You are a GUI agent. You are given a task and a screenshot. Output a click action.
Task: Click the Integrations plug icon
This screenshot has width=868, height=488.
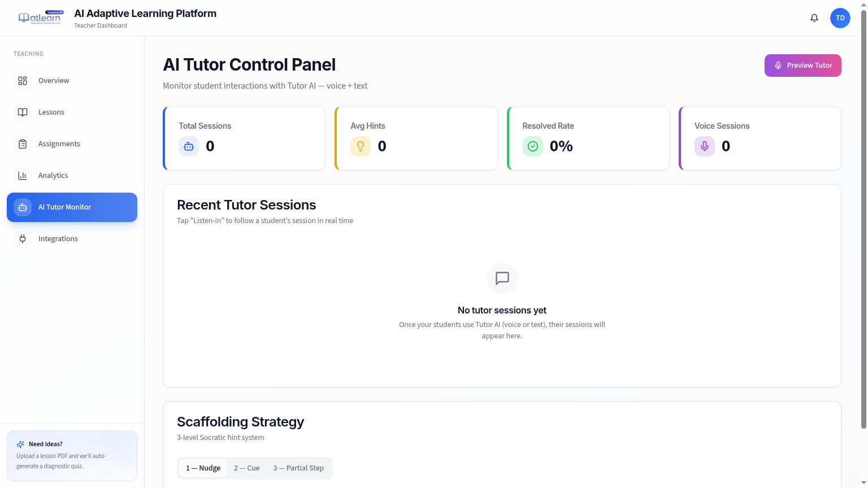point(23,239)
